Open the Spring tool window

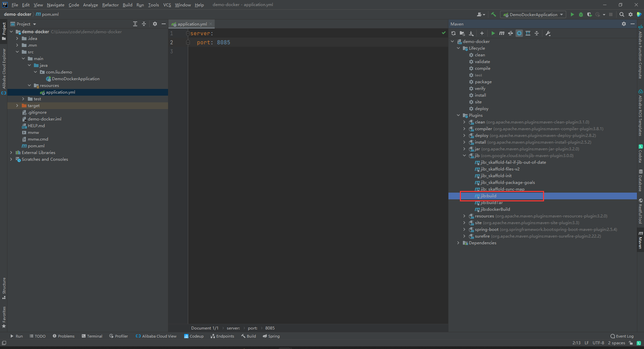[271, 336]
